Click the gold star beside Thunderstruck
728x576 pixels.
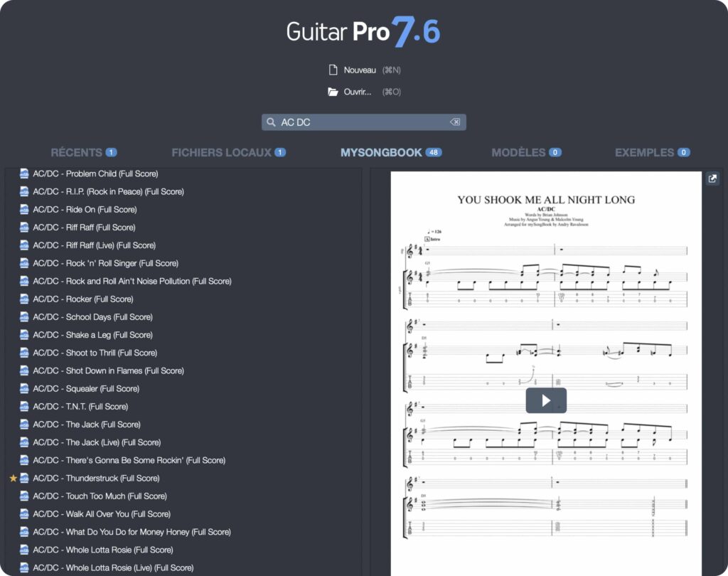pos(13,478)
